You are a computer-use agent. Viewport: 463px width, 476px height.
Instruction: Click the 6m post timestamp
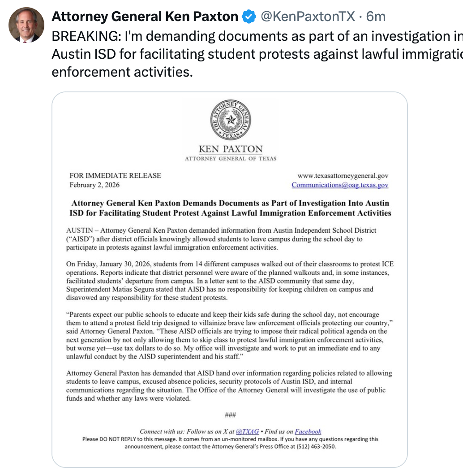coord(376,17)
